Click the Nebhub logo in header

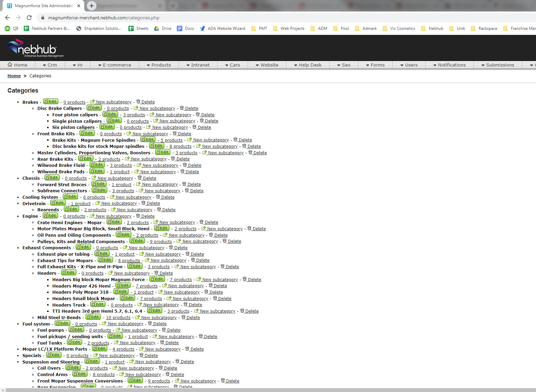pos(36,48)
